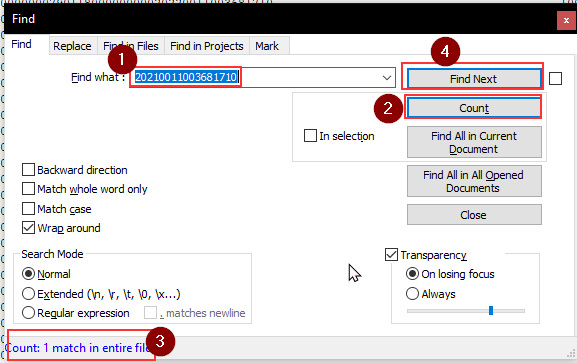This screenshot has height=363, width=577.
Task: Click the disabled matches newline checkbox
Action: pyautogui.click(x=150, y=313)
